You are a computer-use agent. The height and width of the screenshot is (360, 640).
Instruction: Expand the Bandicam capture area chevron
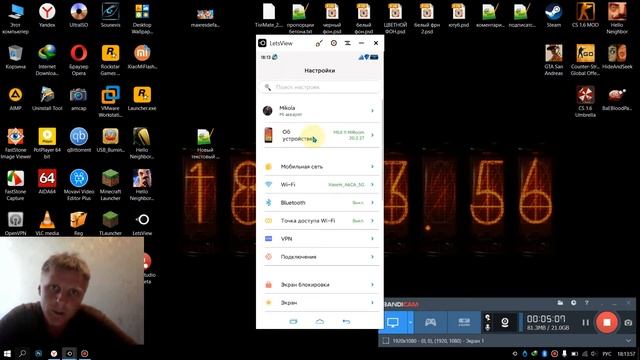pyautogui.click(x=628, y=340)
